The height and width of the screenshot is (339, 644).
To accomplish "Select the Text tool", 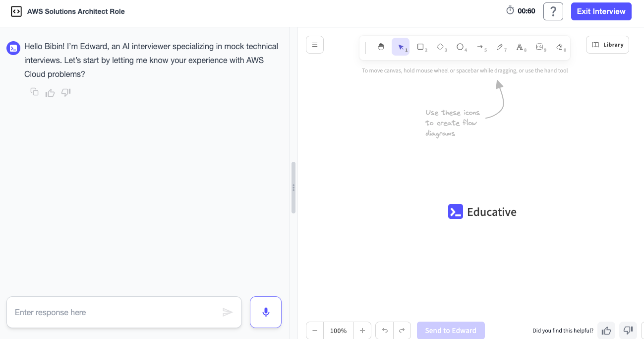I will click(520, 47).
